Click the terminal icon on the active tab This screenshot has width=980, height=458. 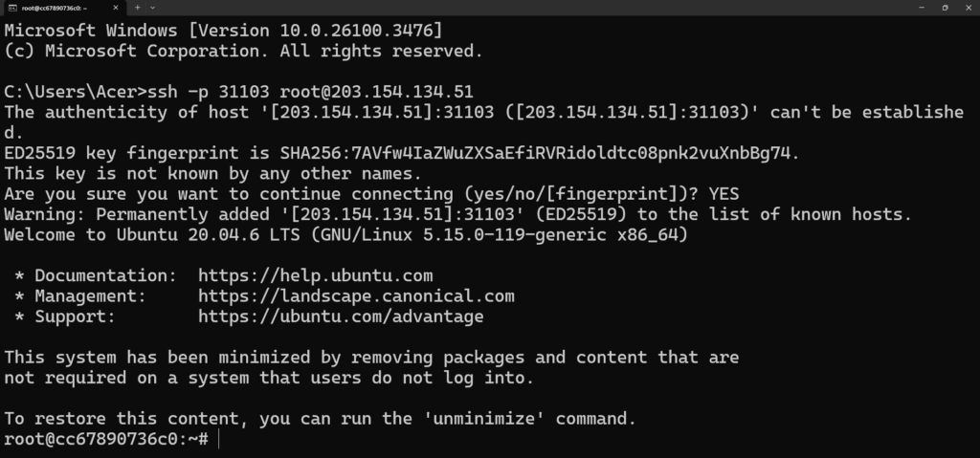(x=11, y=8)
